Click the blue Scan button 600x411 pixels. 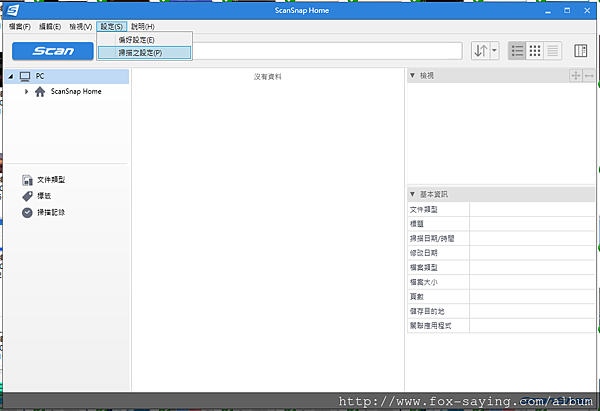[x=53, y=51]
